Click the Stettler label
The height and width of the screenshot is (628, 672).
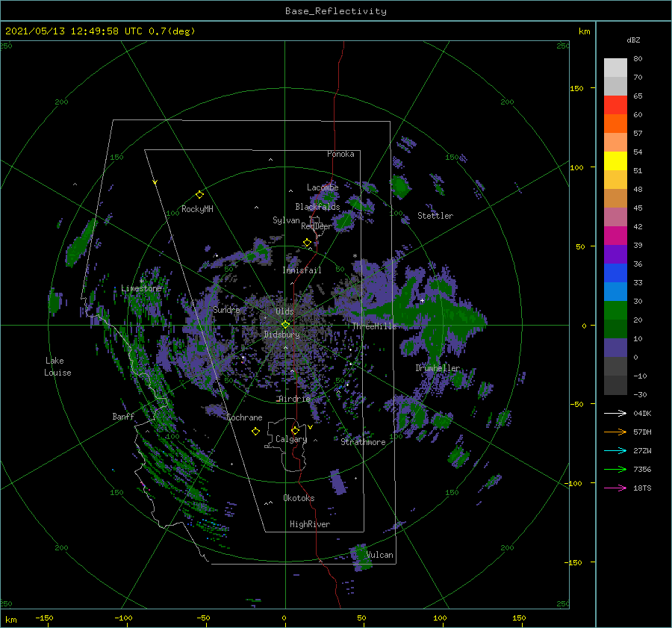[435, 216]
